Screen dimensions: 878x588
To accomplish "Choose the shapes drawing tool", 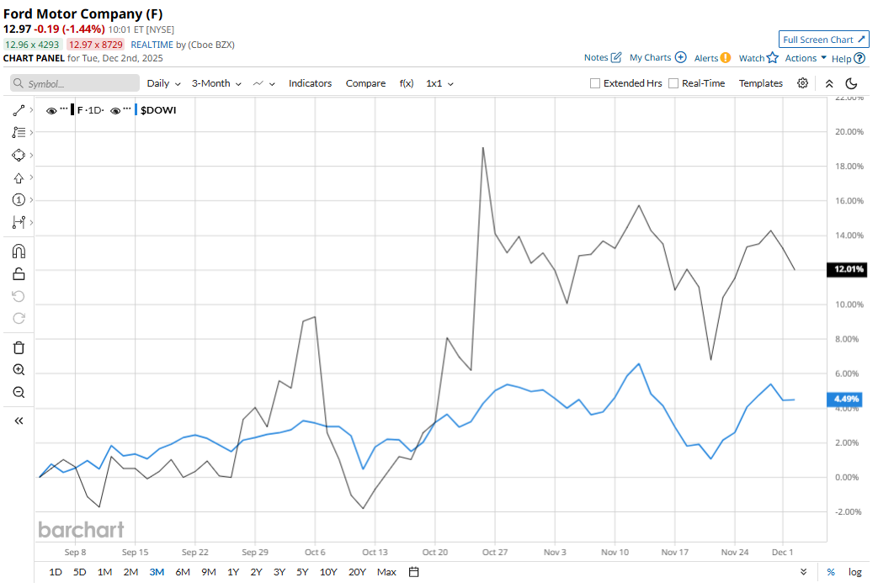I will pyautogui.click(x=19, y=155).
